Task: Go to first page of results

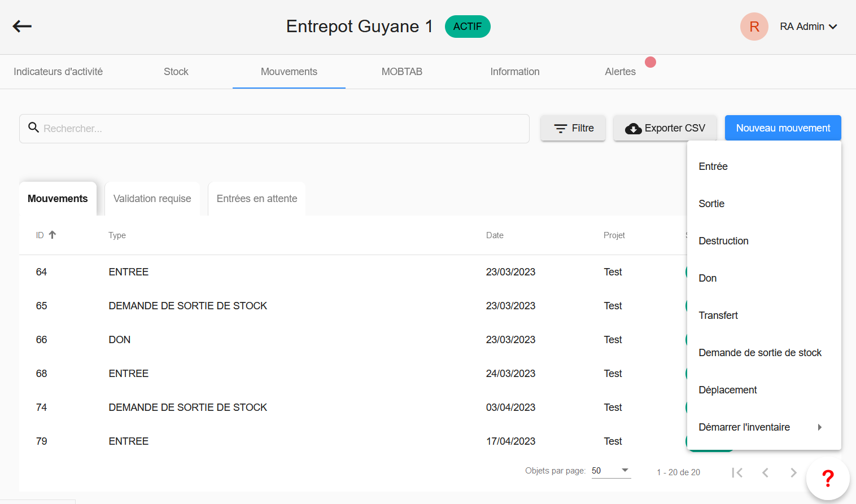Action: point(737,472)
